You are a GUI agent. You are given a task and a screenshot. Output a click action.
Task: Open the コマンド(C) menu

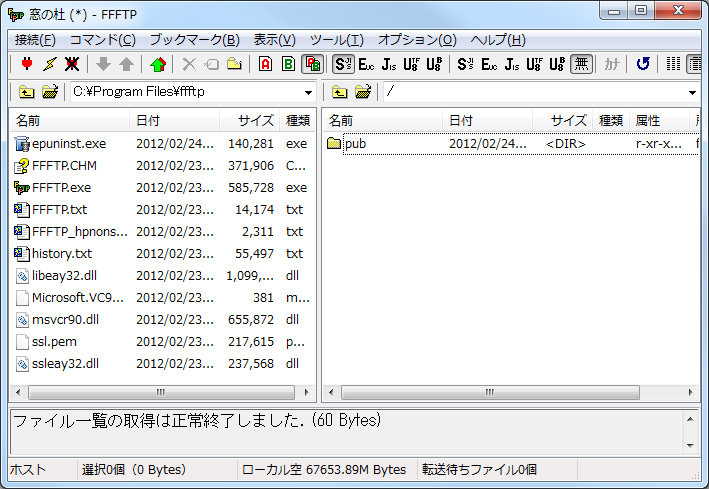tap(103, 40)
